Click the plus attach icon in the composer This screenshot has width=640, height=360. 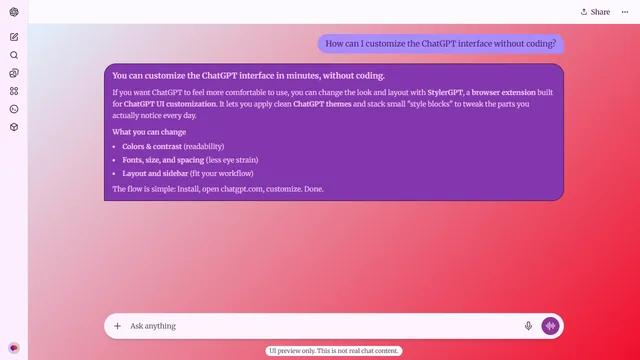[118, 326]
